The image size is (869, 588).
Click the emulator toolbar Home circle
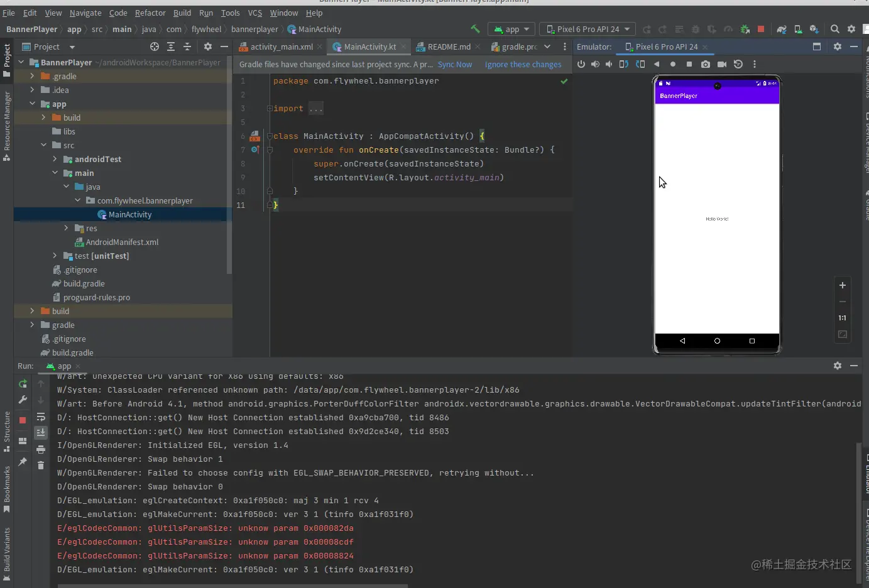point(673,64)
